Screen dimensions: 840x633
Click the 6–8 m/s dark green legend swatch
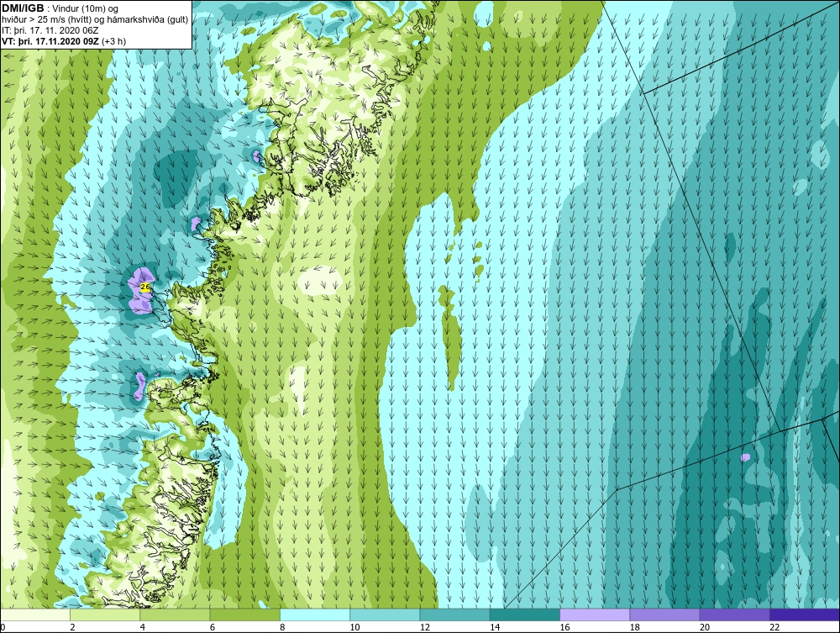point(244,615)
